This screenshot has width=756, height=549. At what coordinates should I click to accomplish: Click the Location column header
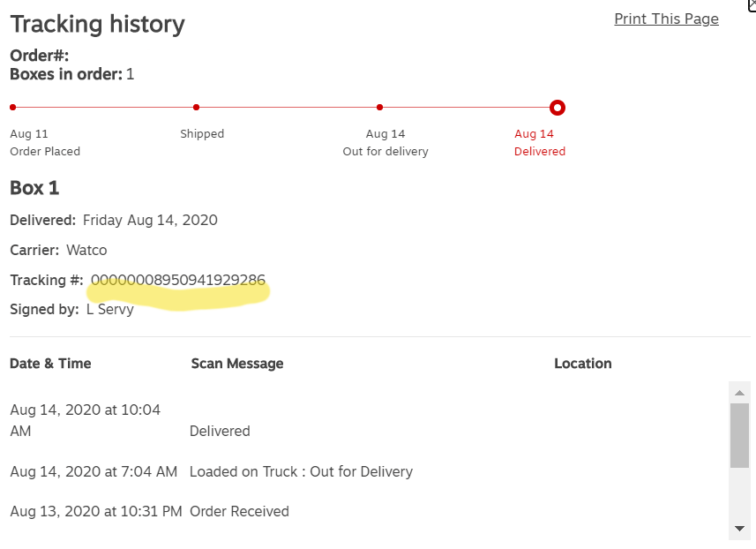582,363
